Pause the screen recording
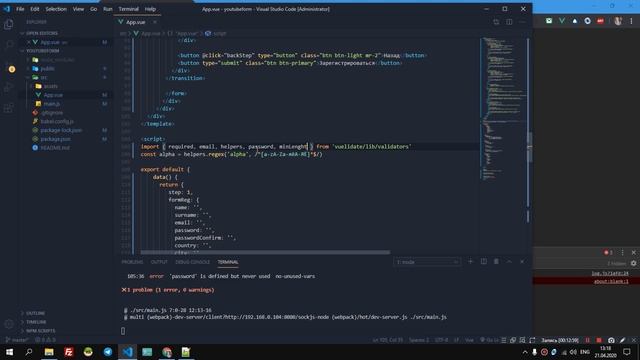This screenshot has height=360, width=640. (587, 340)
